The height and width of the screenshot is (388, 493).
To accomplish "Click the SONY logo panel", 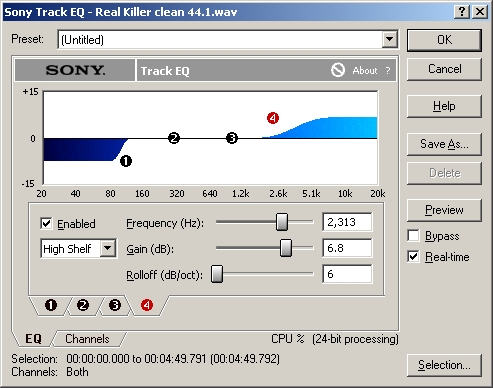I will click(x=75, y=70).
